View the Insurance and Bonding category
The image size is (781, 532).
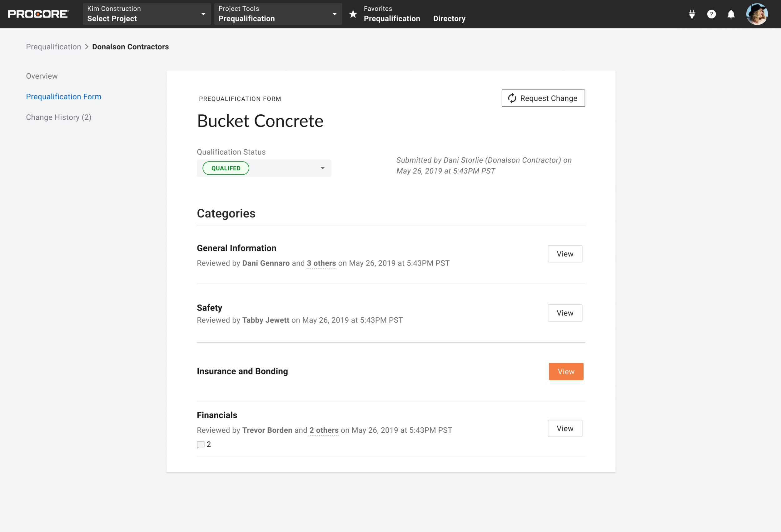pyautogui.click(x=565, y=371)
